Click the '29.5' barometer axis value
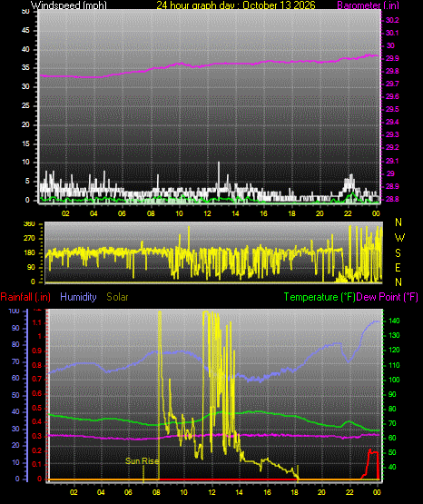This screenshot has width=423, height=504. click(x=392, y=109)
